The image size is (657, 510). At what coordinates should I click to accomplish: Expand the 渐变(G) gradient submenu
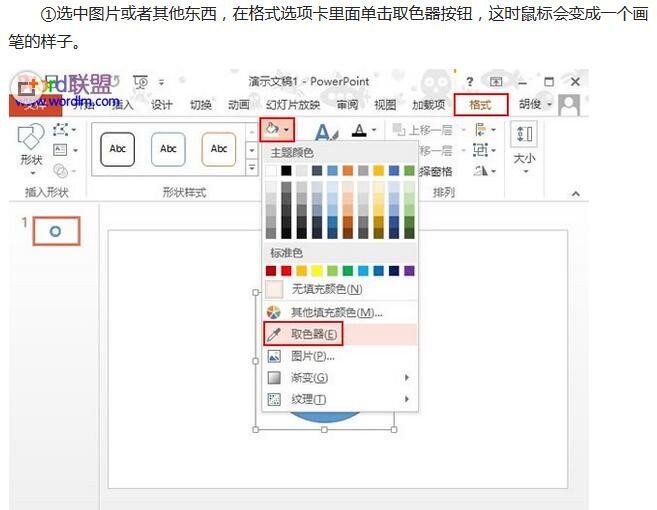click(339, 378)
